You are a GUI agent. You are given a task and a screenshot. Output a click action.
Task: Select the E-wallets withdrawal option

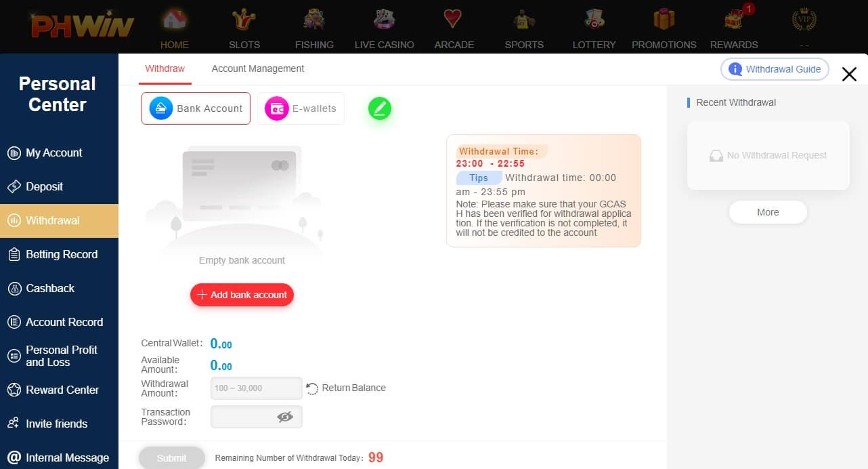pyautogui.click(x=301, y=108)
